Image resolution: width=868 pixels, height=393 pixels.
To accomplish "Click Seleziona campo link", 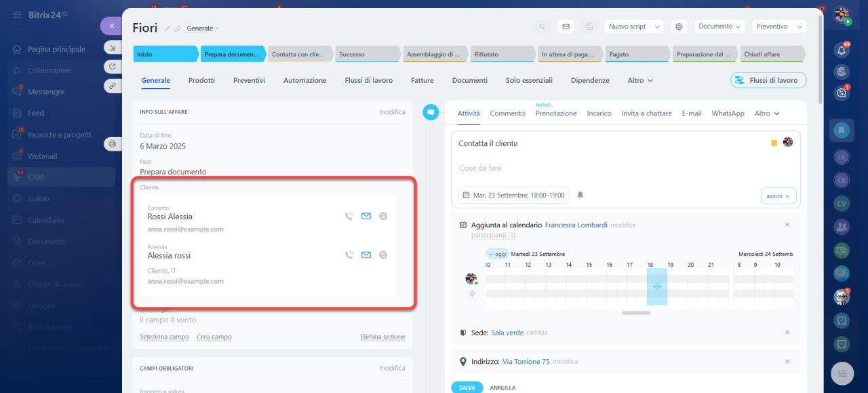I will click(164, 337).
